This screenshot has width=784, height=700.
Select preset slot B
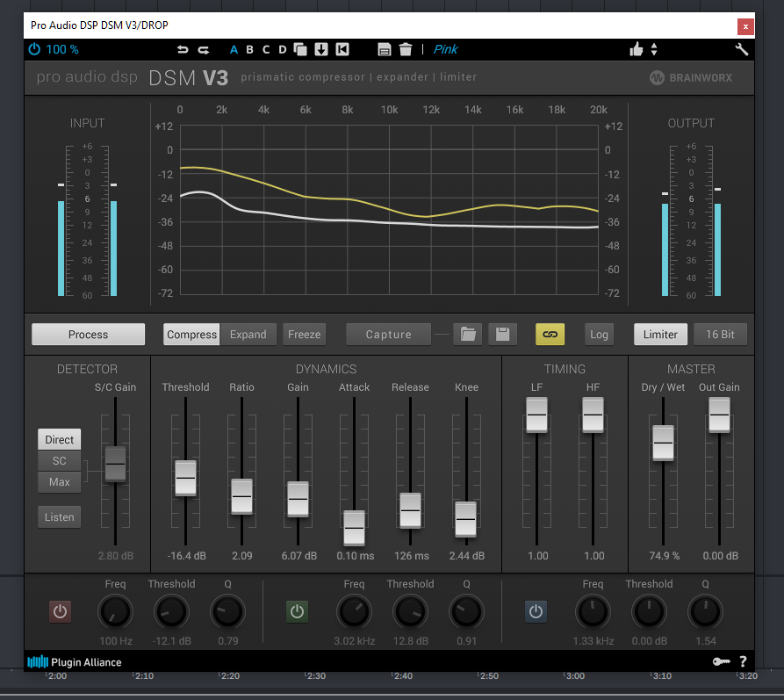point(250,50)
